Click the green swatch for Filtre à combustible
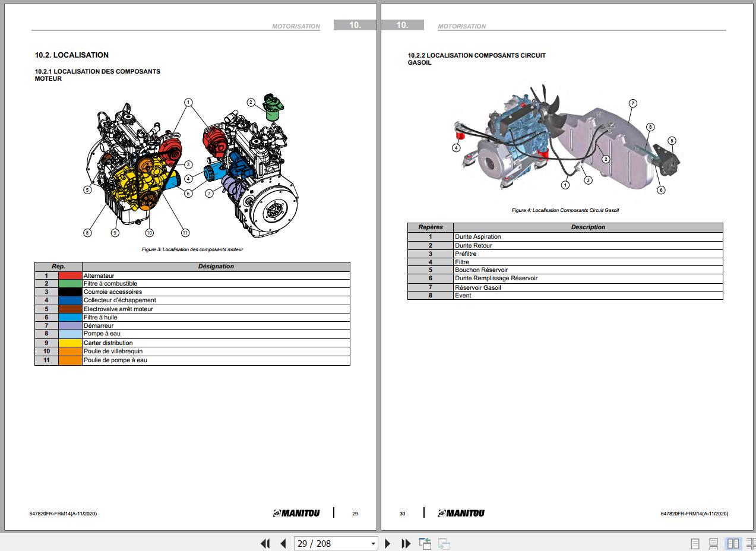Screen dimensions: 756x551 click(70, 284)
